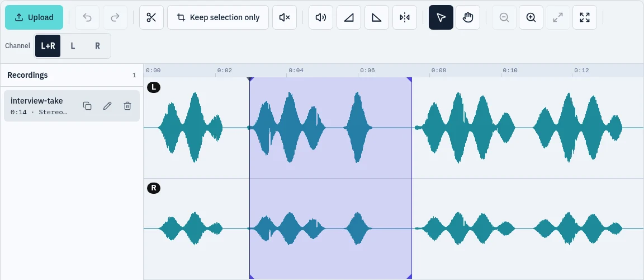The image size is (644, 280).
Task: Click the Recordings panel header
Action: pyautogui.click(x=72, y=75)
